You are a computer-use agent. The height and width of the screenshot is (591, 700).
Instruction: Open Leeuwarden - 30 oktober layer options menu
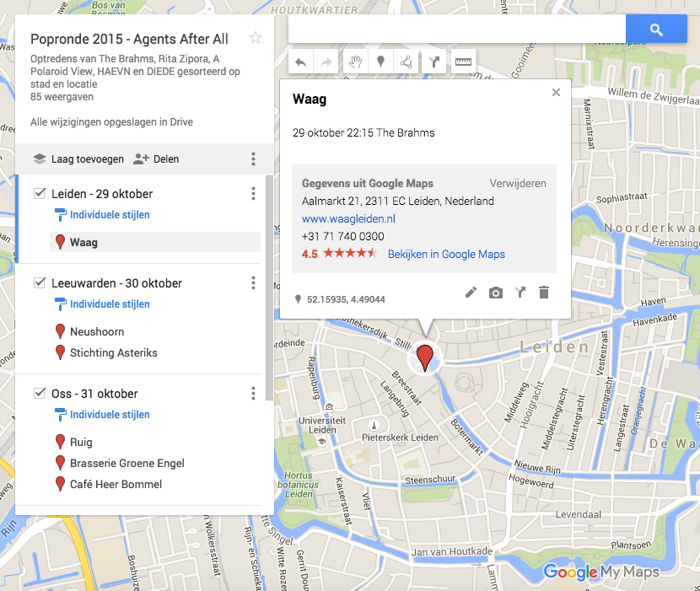253,283
